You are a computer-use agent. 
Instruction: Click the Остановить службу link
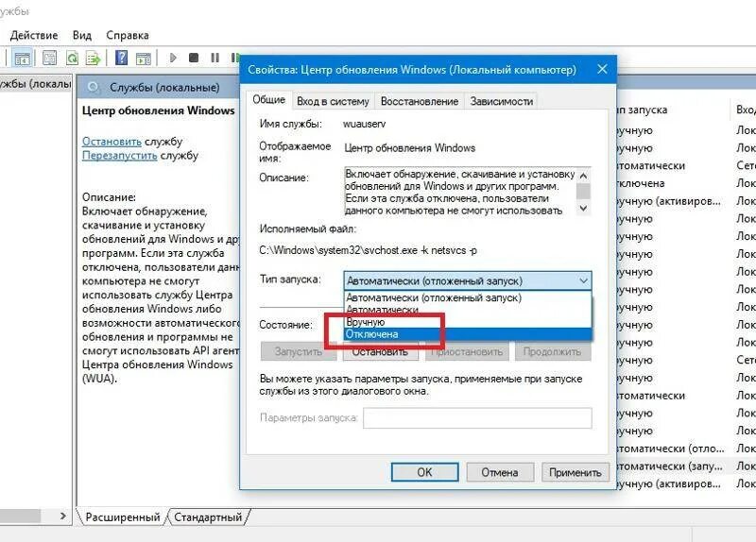112,142
